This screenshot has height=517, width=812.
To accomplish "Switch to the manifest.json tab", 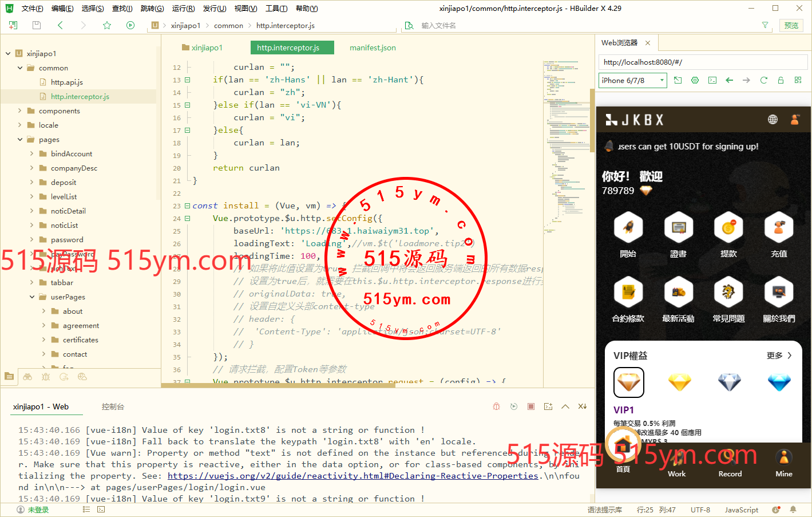I will tap(373, 48).
